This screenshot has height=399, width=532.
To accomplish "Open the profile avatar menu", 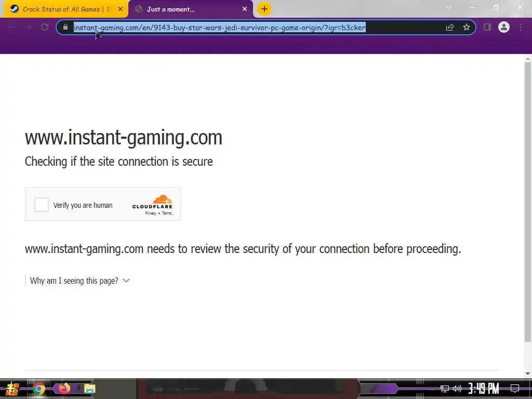I will [504, 27].
